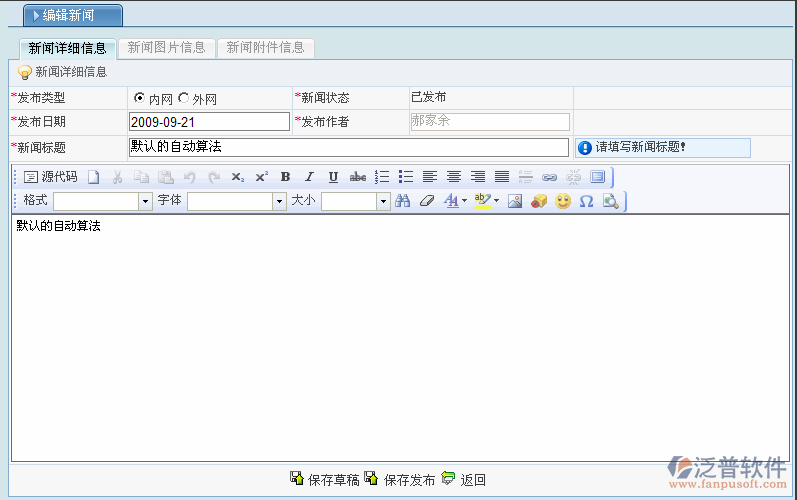Insert a hyperlink
This screenshot has height=500, width=797.
549,177
